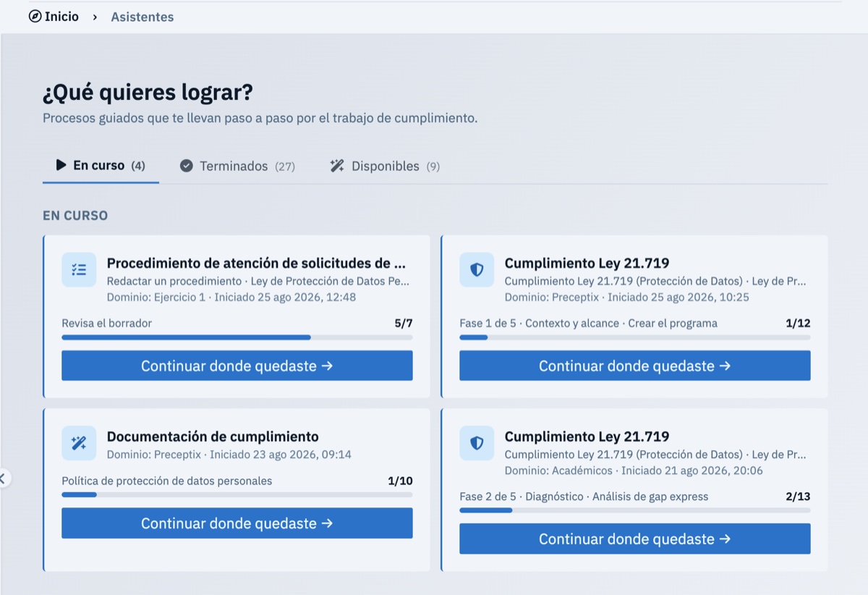Viewport: 868px width, 595px height.
Task: Click 'Redactar un procedimiento' subtitle line
Action: click(258, 281)
